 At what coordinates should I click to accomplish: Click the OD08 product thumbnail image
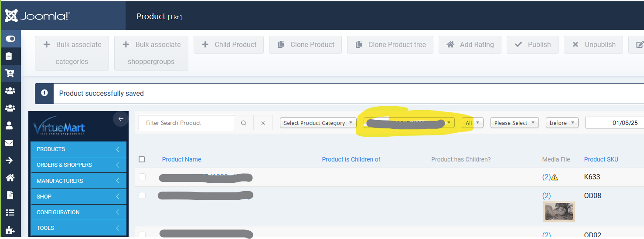tap(559, 211)
